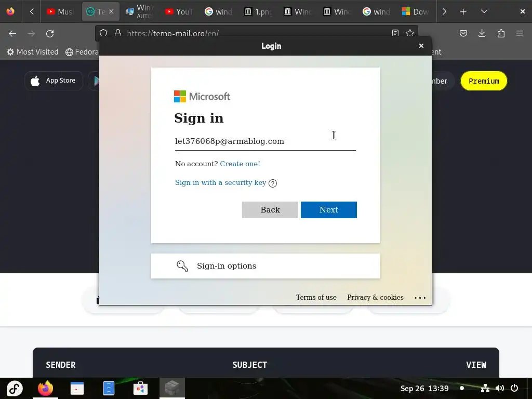This screenshot has height=399, width=532.
Task: Open the 'Create one!' account link
Action: coord(240,164)
